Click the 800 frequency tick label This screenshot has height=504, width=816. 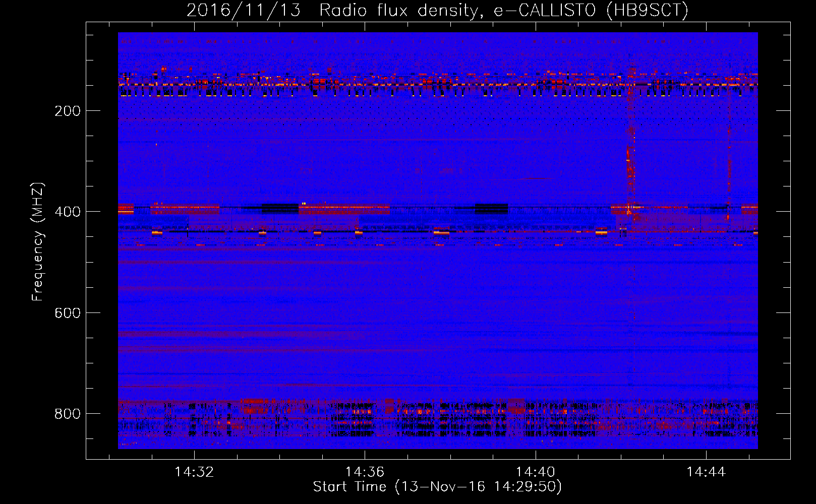pyautogui.click(x=68, y=414)
